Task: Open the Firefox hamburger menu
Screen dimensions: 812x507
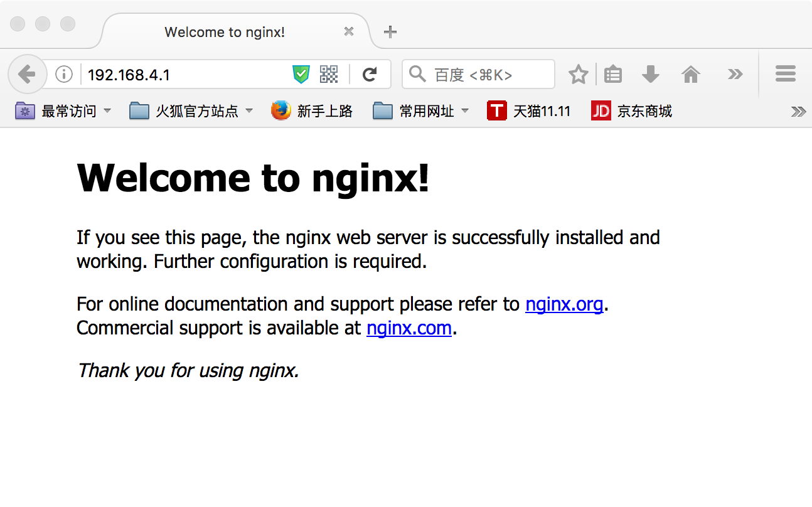Action: [x=785, y=73]
